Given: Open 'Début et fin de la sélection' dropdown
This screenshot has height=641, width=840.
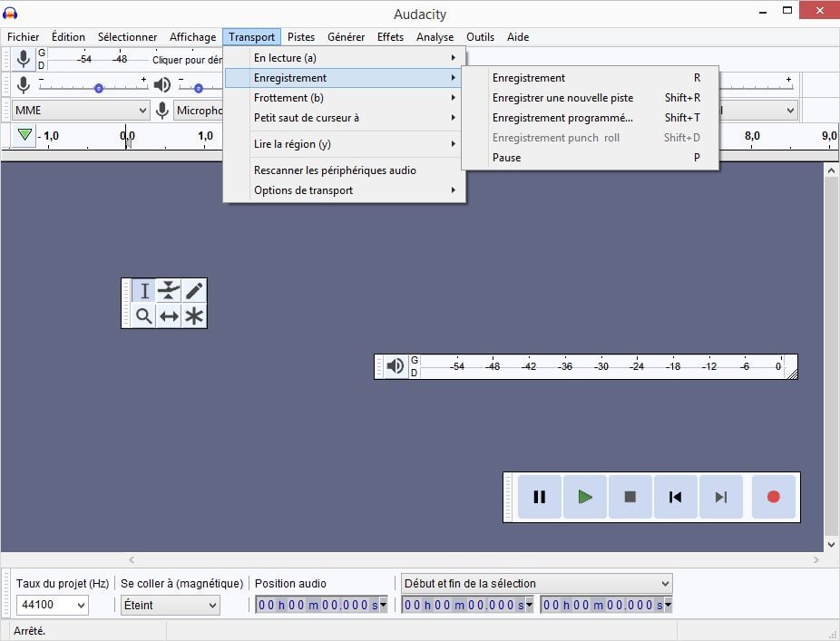Looking at the screenshot, I should (536, 583).
